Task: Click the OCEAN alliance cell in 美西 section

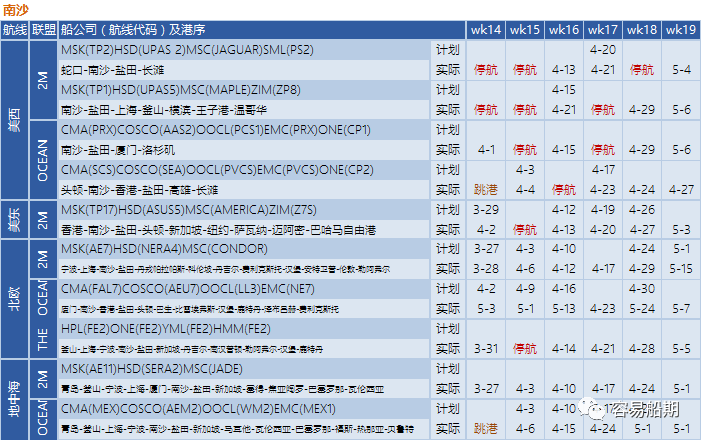Action: pyautogui.click(x=43, y=160)
